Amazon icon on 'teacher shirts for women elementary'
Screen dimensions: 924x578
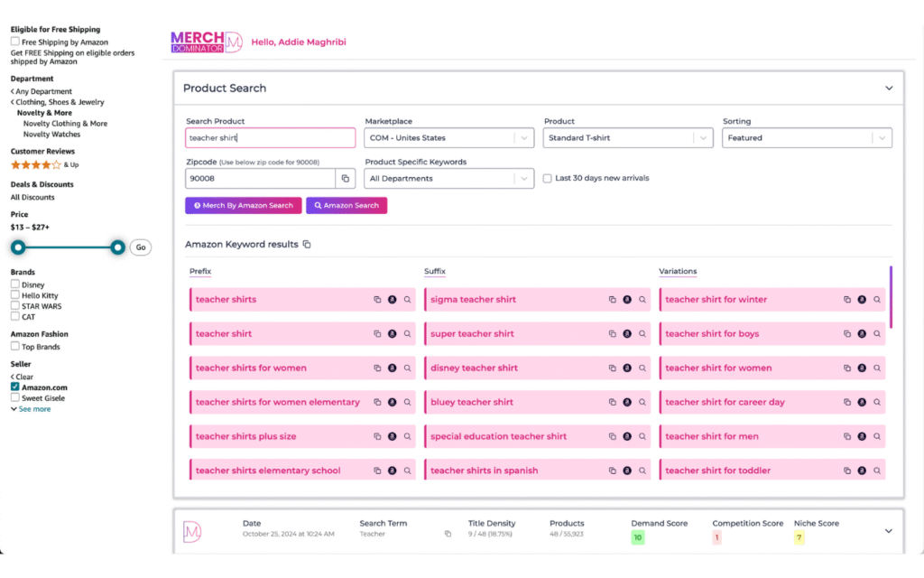392,402
